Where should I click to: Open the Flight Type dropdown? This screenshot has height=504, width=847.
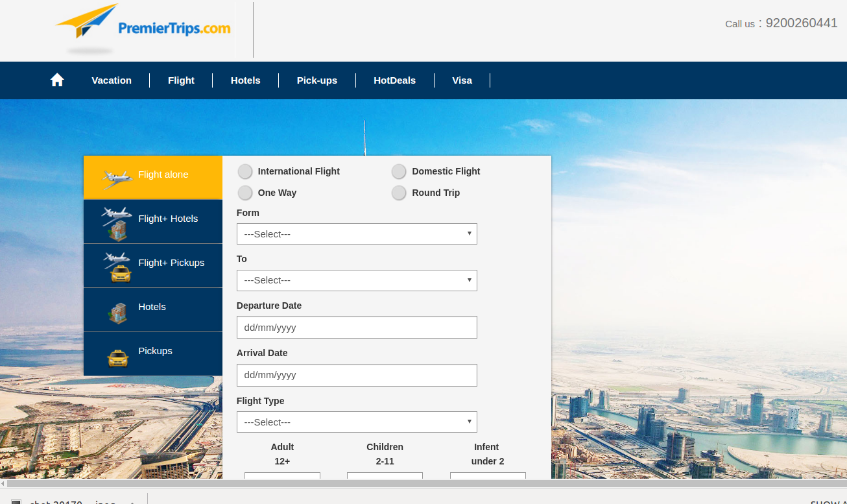[x=357, y=422]
